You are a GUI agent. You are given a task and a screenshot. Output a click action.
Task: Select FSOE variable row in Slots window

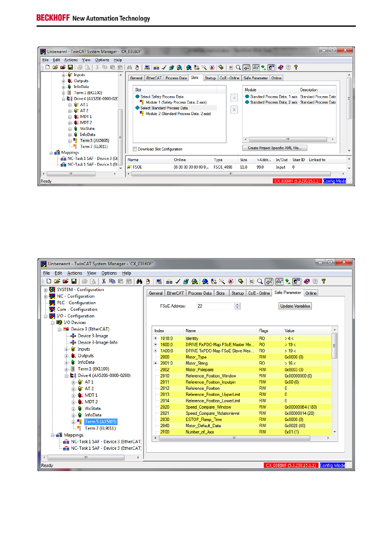point(236,167)
